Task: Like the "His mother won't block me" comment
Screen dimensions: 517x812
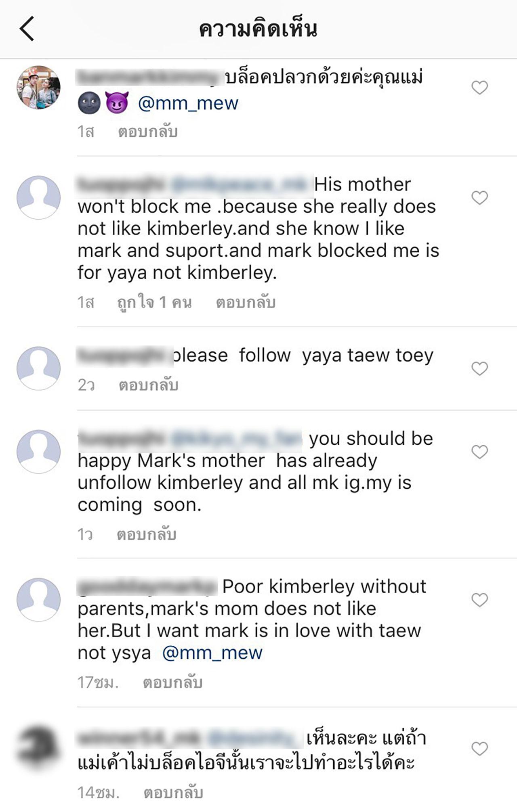Action: click(479, 198)
